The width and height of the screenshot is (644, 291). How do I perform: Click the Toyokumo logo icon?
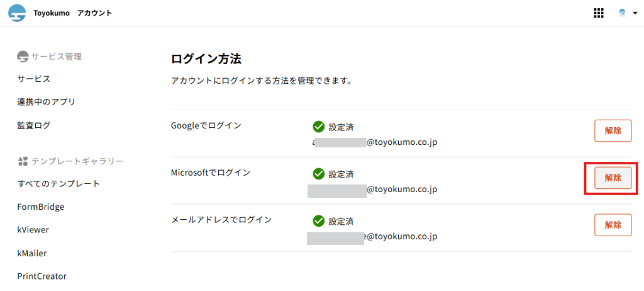(x=17, y=13)
